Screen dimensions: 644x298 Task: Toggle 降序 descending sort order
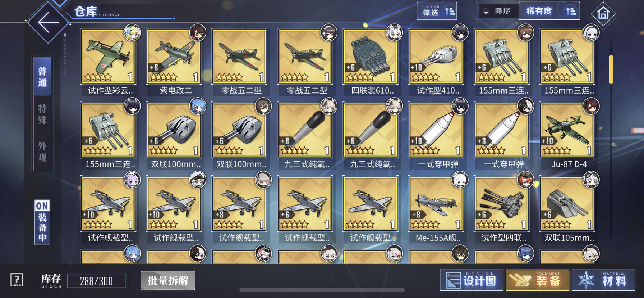click(498, 11)
